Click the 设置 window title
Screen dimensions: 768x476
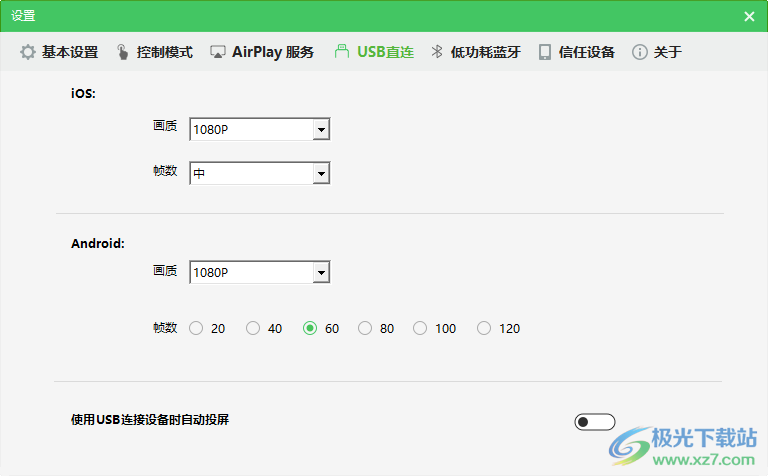coord(23,16)
